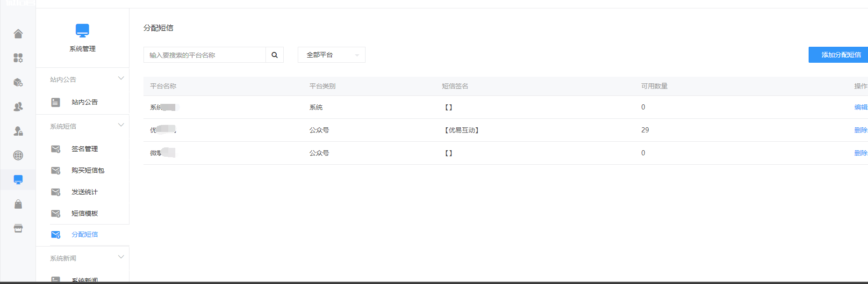Open 购买短信包 menu item

tap(88, 170)
